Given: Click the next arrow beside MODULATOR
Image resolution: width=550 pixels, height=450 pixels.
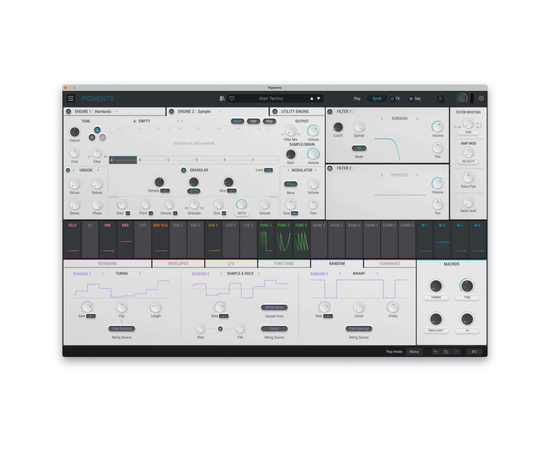Looking at the screenshot, I should pos(316,170).
